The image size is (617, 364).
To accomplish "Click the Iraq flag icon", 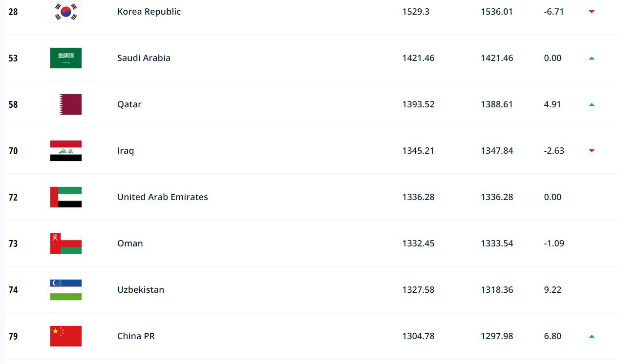I will pos(66,151).
